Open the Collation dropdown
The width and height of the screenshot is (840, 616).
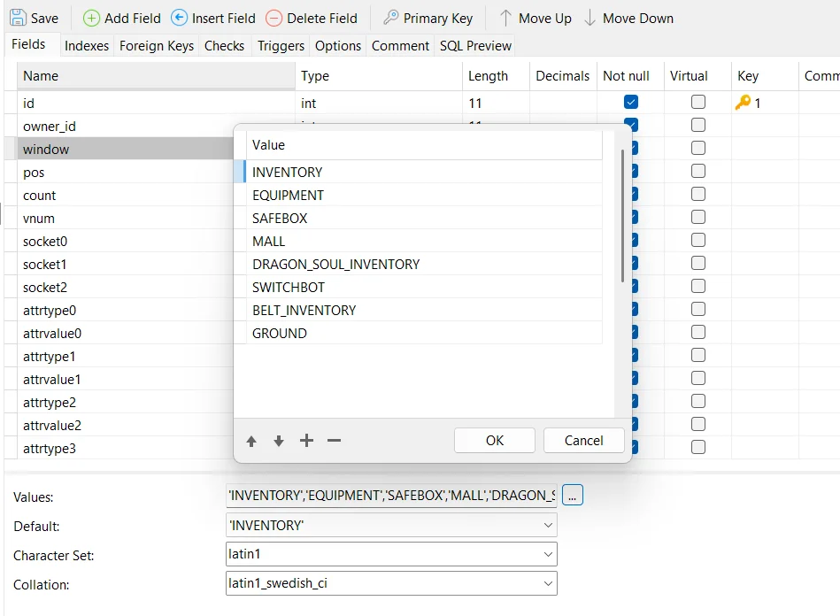tap(548, 583)
